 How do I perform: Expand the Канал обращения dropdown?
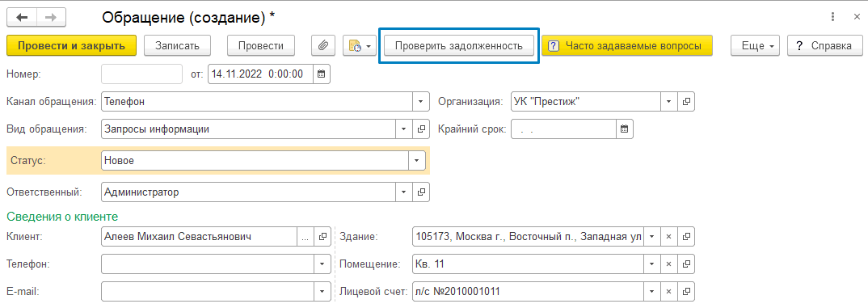(x=421, y=102)
